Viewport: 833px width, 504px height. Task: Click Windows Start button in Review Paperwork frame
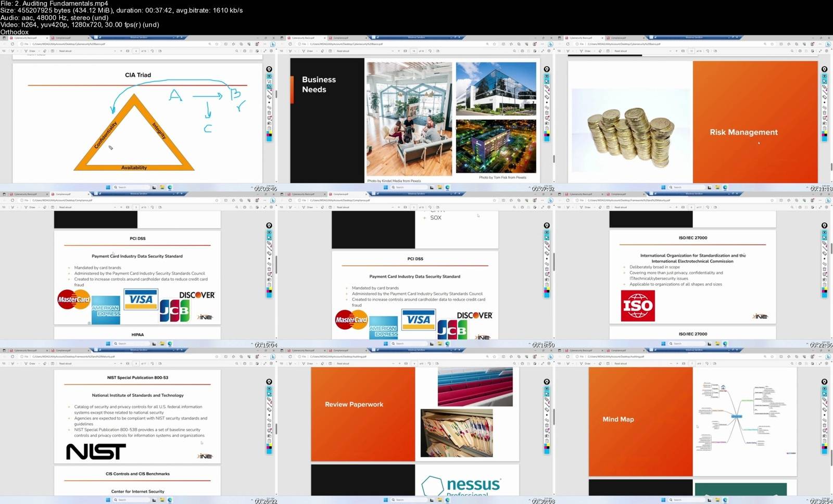point(385,500)
